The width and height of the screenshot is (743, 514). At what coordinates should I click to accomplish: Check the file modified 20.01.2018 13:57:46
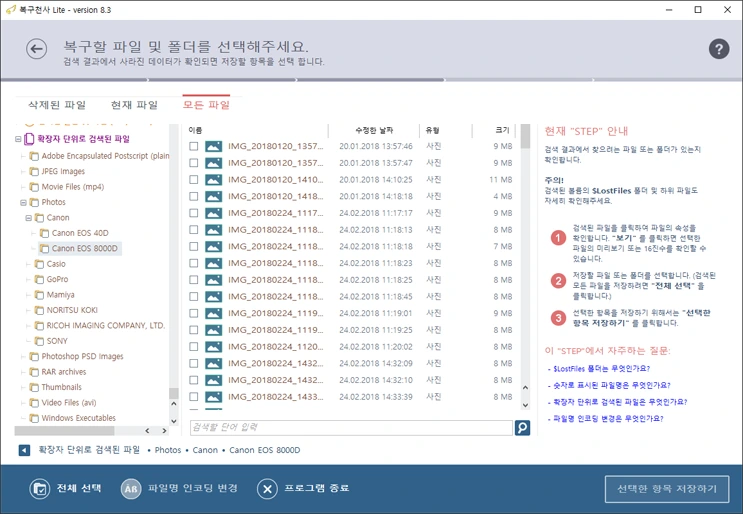click(x=194, y=146)
